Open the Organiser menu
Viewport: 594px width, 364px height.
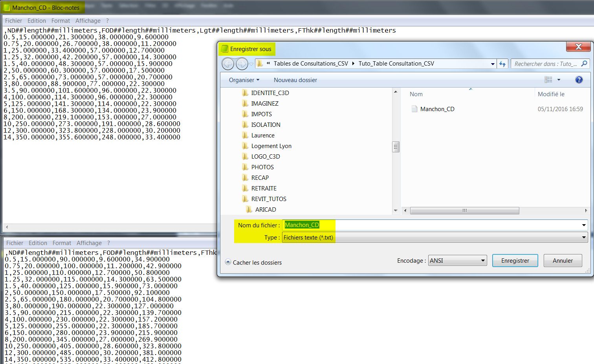click(x=243, y=80)
